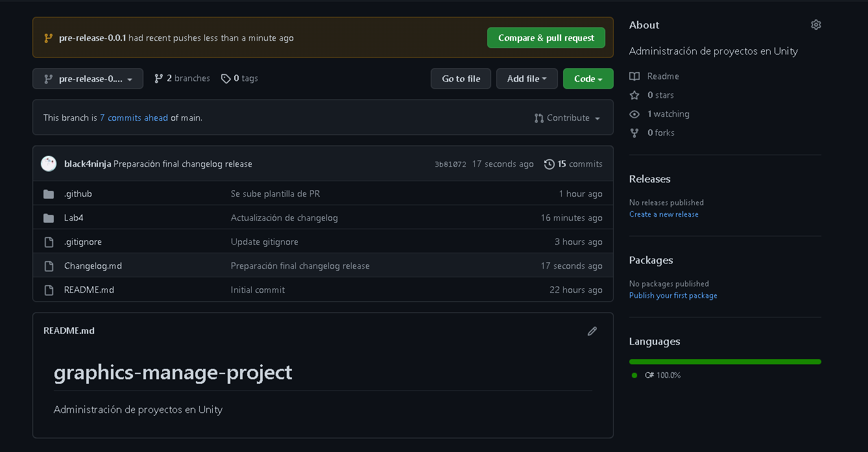Open the pre-release-0... branch selector dropdown
The width and height of the screenshot is (868, 452).
click(88, 79)
